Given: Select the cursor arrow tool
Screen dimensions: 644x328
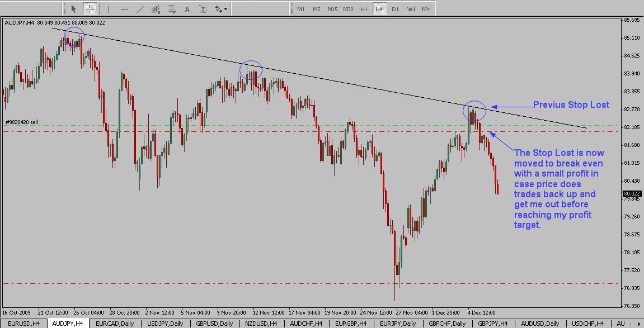Looking at the screenshot, I should click(x=73, y=9).
